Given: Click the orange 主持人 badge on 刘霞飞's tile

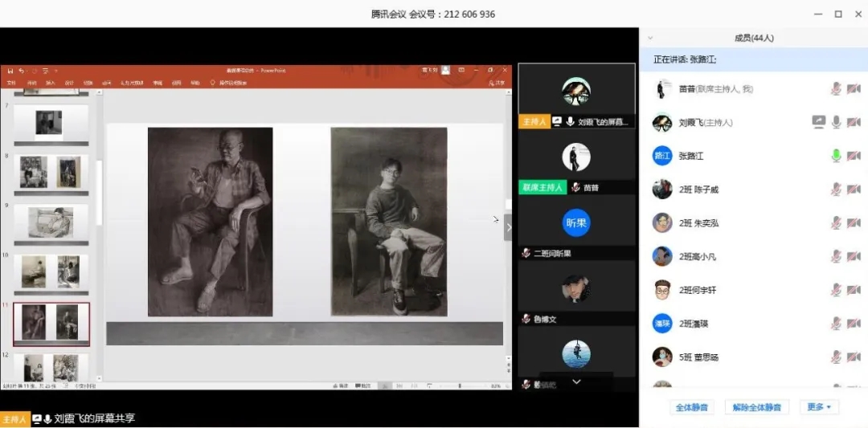Looking at the screenshot, I should pyautogui.click(x=534, y=121).
